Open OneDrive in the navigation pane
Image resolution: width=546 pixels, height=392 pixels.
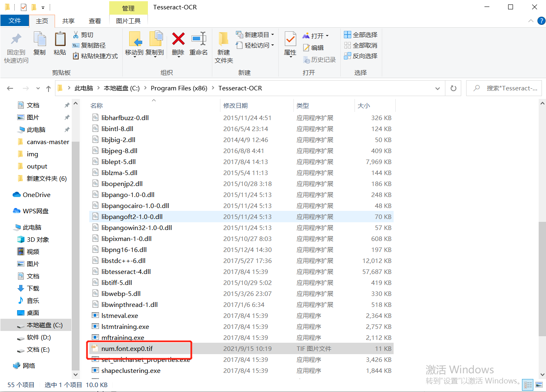click(32, 195)
